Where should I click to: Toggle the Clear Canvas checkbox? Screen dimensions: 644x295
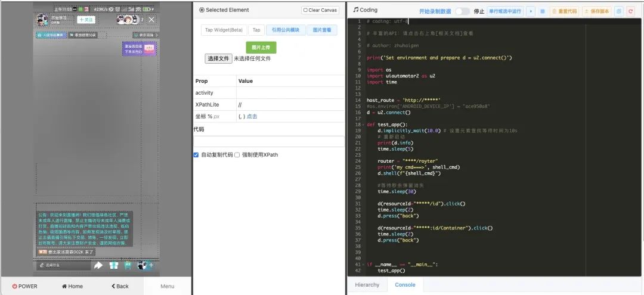[305, 10]
